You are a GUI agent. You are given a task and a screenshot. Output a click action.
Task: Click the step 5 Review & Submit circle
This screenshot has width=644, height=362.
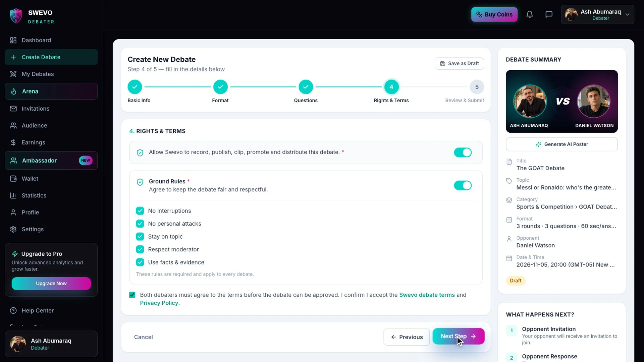click(477, 87)
